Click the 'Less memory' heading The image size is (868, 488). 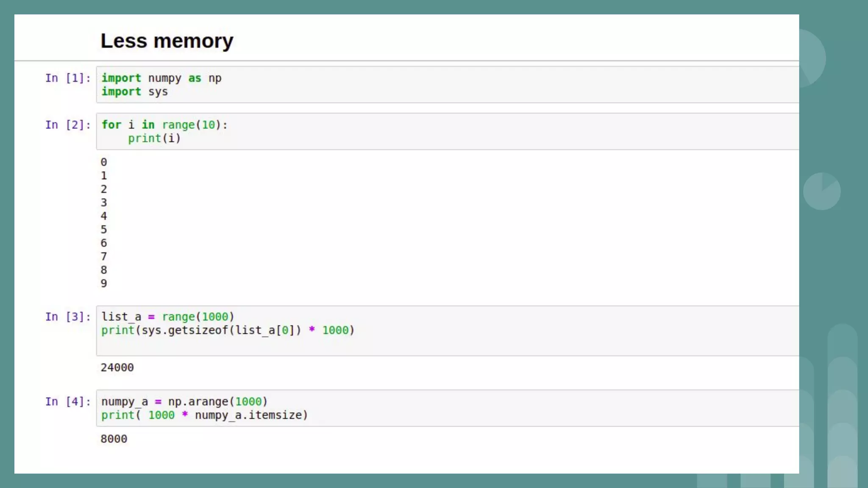[167, 41]
